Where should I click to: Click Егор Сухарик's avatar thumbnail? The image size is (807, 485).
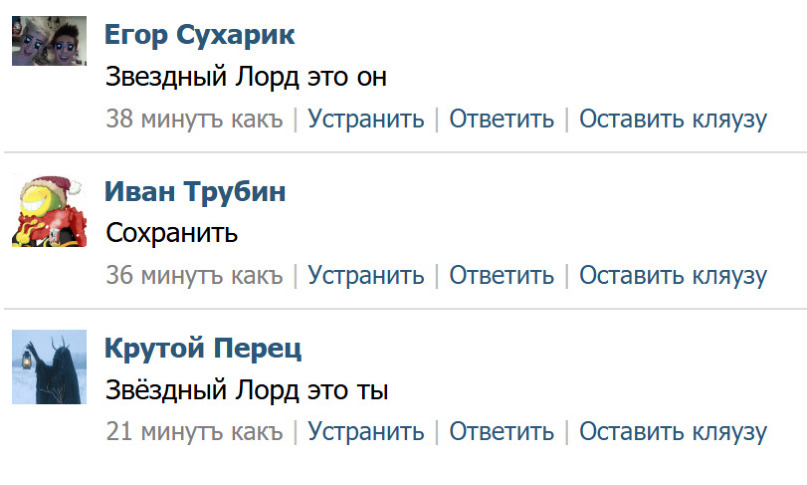point(49,43)
